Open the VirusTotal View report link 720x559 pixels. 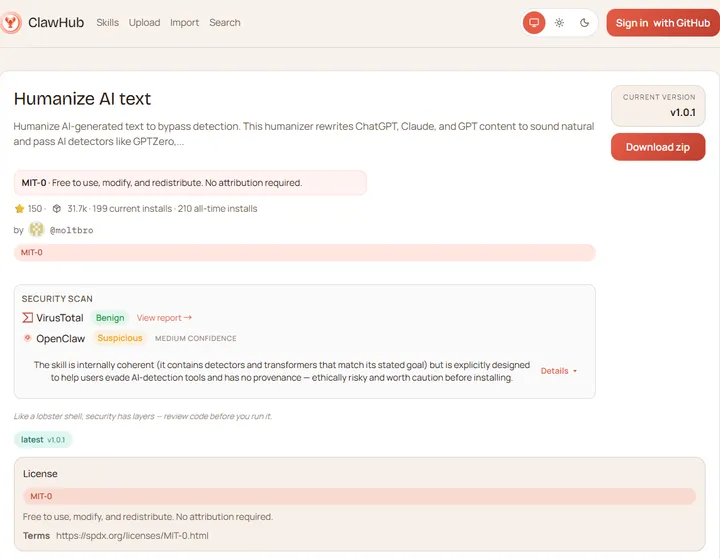pos(164,317)
